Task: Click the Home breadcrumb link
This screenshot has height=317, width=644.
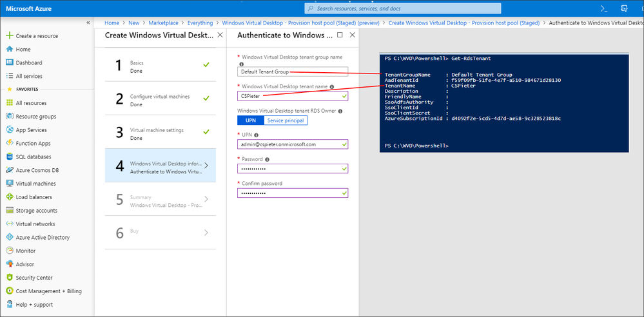Action: coord(112,23)
